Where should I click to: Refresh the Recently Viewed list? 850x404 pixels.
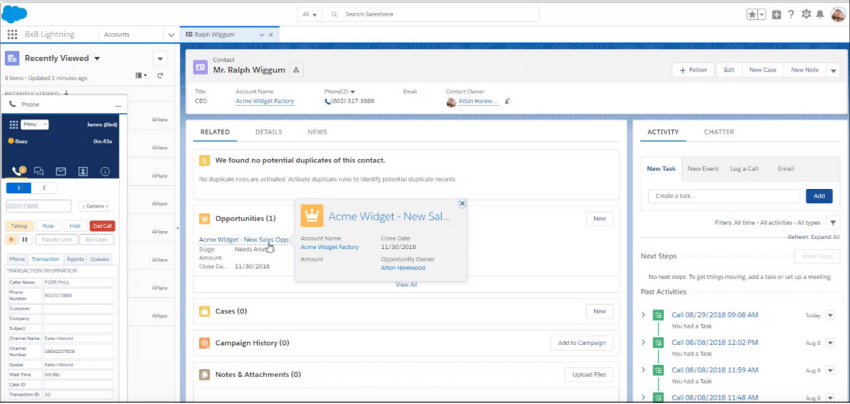pyautogui.click(x=160, y=76)
